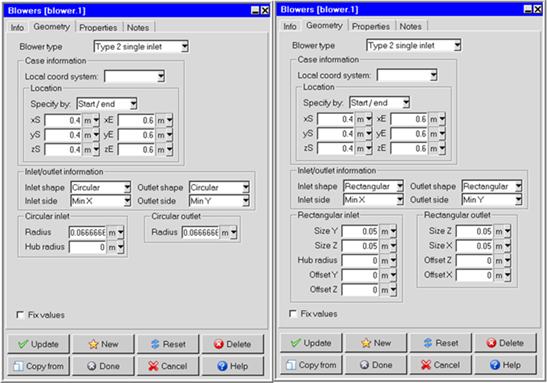The width and height of the screenshot is (547, 383).
Task: Click Rectangular inlet Offset Z field
Action: point(360,290)
